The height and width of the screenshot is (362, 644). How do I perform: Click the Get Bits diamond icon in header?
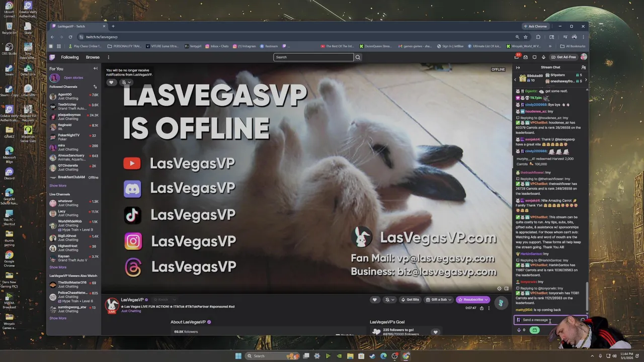(543, 57)
